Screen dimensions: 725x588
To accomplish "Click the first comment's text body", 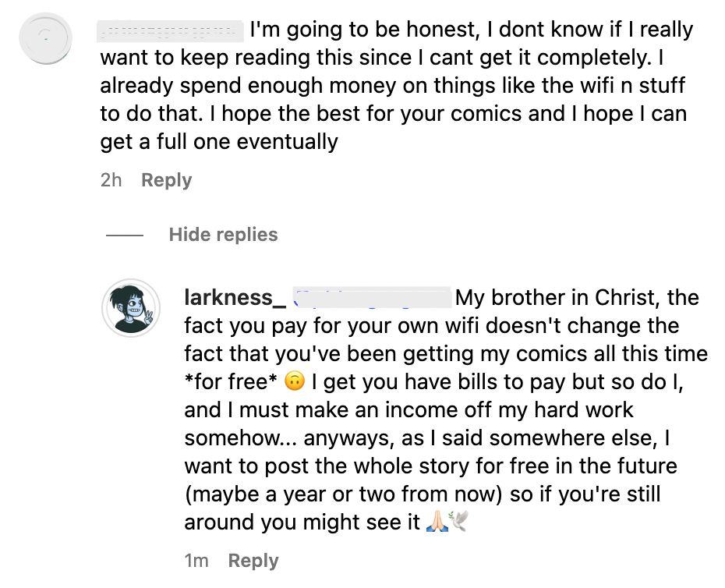I will point(390,85).
